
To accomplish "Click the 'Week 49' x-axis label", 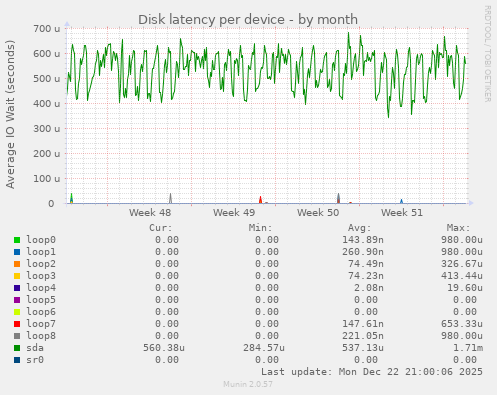I will point(234,213).
